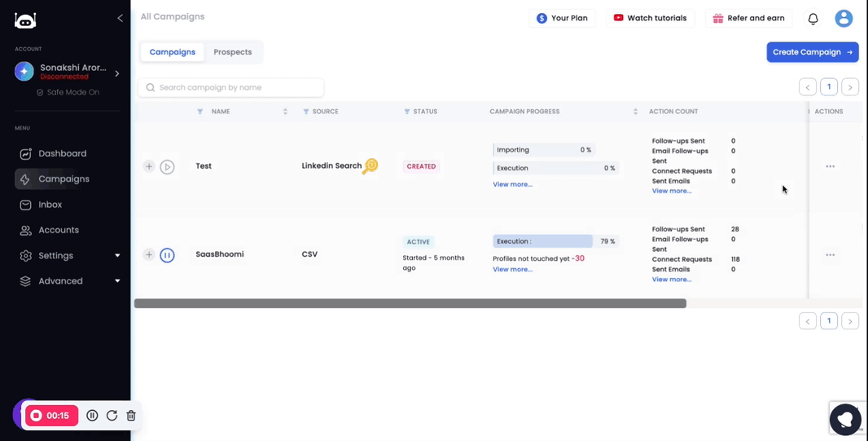Delete the recording with trash icon
Image resolution: width=868 pixels, height=441 pixels.
(130, 416)
